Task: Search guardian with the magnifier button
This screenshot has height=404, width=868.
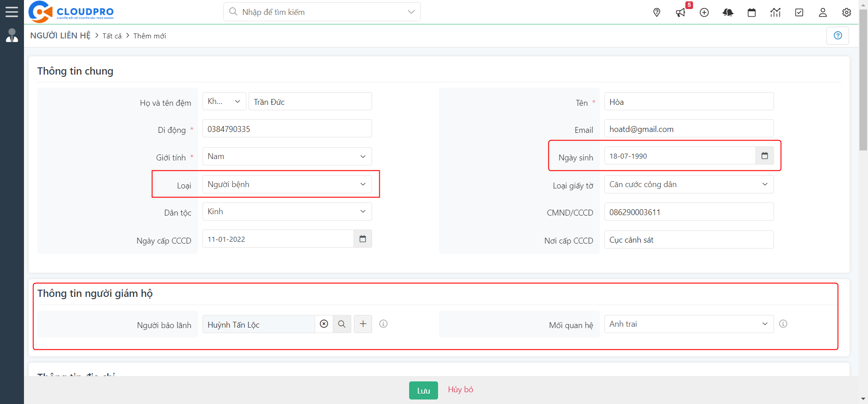Action: click(342, 324)
